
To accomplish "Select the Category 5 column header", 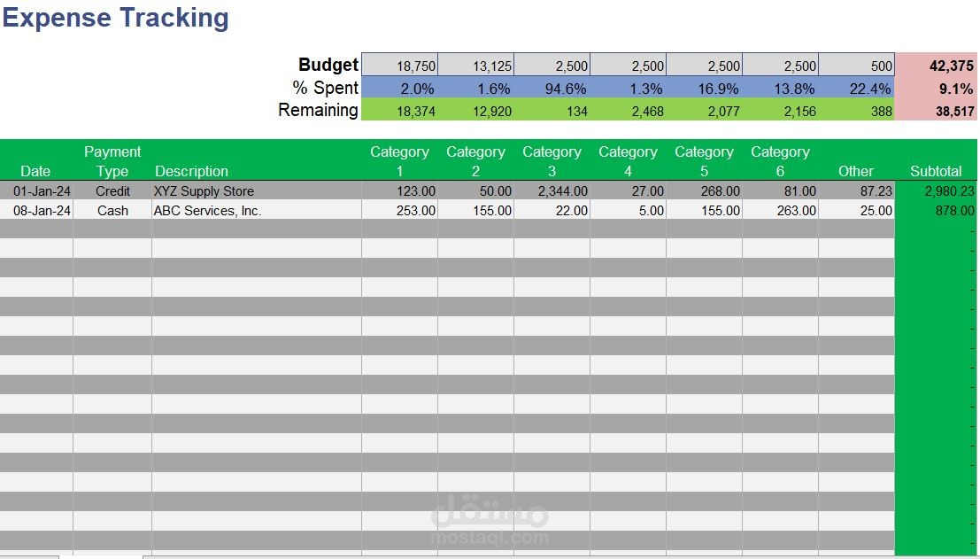I will (705, 161).
